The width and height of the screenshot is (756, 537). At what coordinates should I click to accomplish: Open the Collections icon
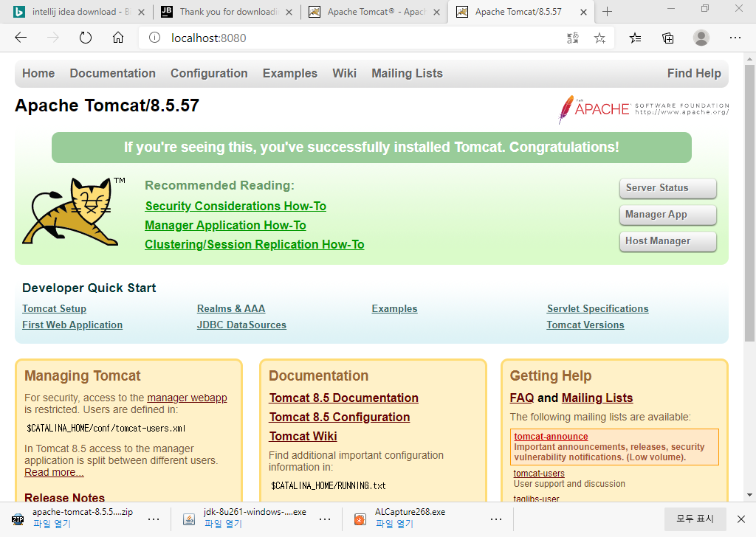pos(667,38)
